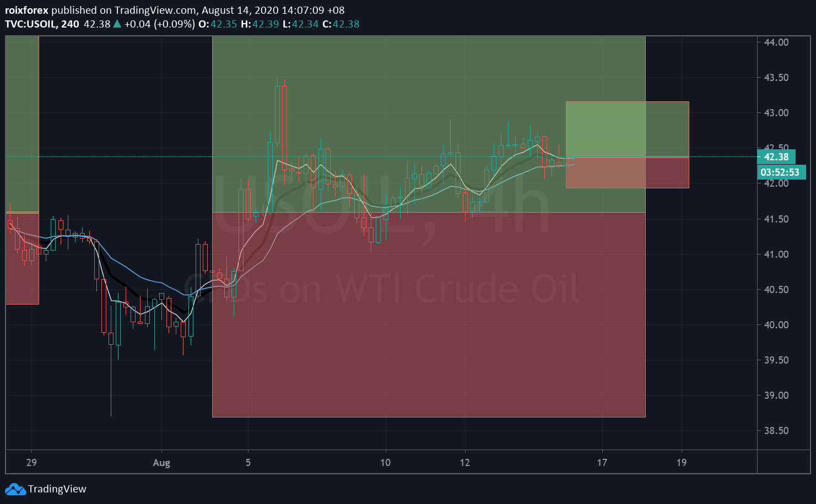Screen dimensions: 816x504
Task: Click the 5 date label on time axis
Action: [x=248, y=462]
